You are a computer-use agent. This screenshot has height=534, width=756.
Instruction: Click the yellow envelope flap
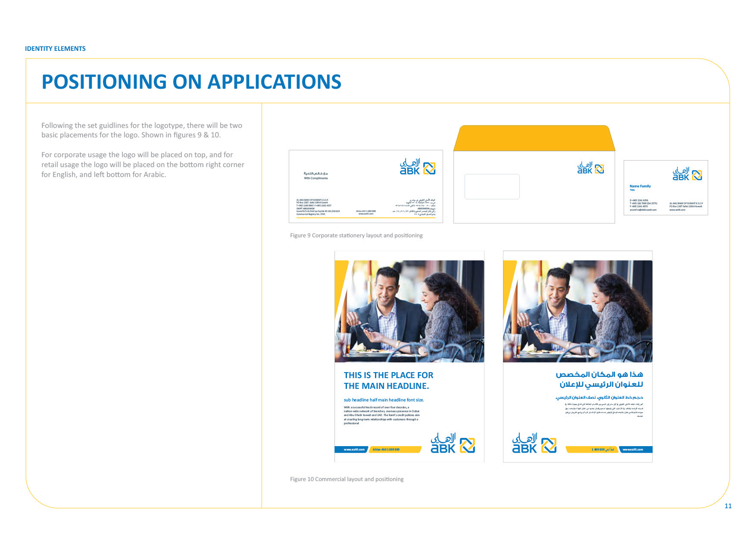(x=534, y=138)
